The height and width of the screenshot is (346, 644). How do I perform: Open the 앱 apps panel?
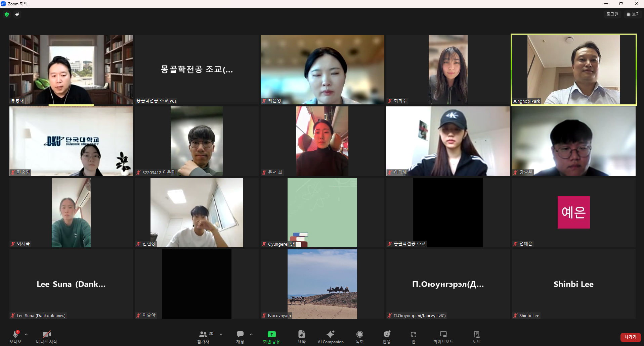point(413,337)
